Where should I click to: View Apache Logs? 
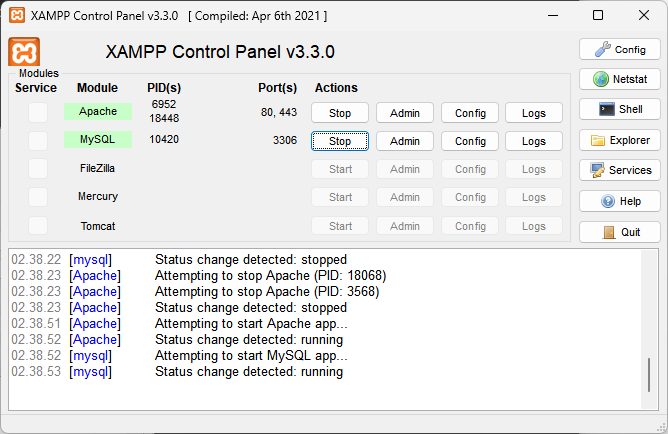[534, 113]
